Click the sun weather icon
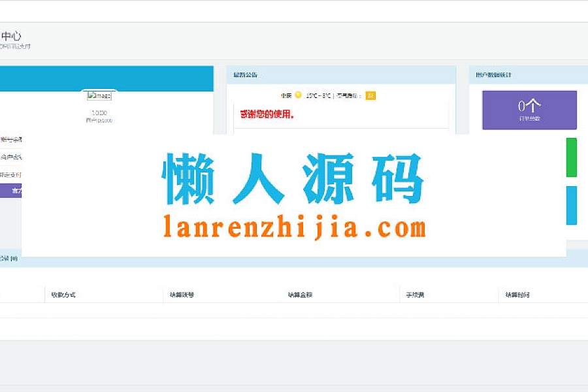This screenshot has height=392, width=588. coord(298,95)
